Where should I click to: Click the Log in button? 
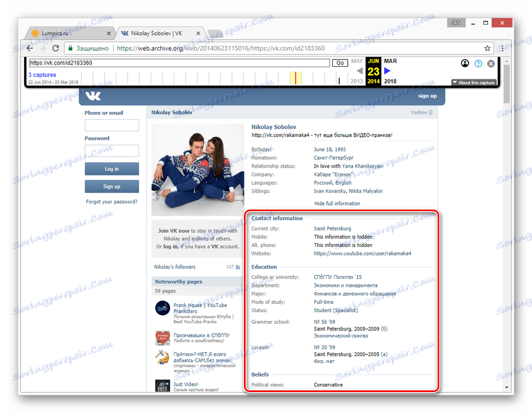click(111, 169)
